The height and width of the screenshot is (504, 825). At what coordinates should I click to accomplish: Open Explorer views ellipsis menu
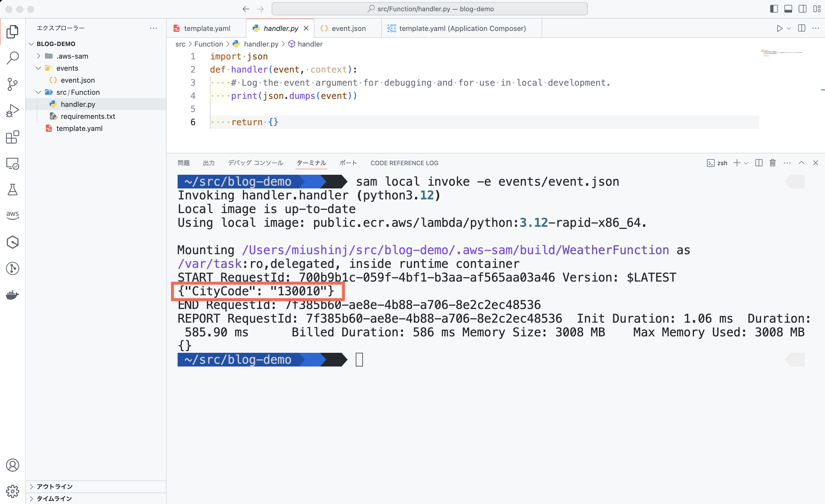click(x=153, y=28)
